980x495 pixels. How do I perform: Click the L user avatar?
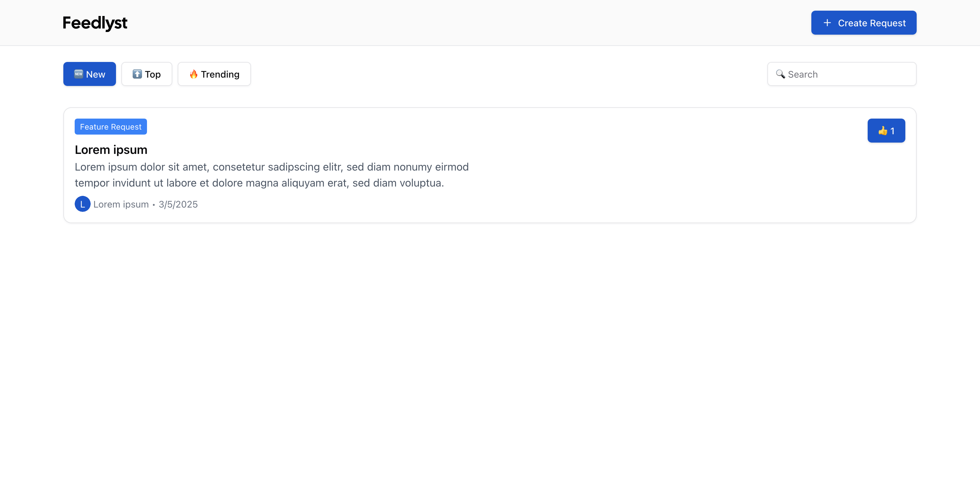click(83, 204)
